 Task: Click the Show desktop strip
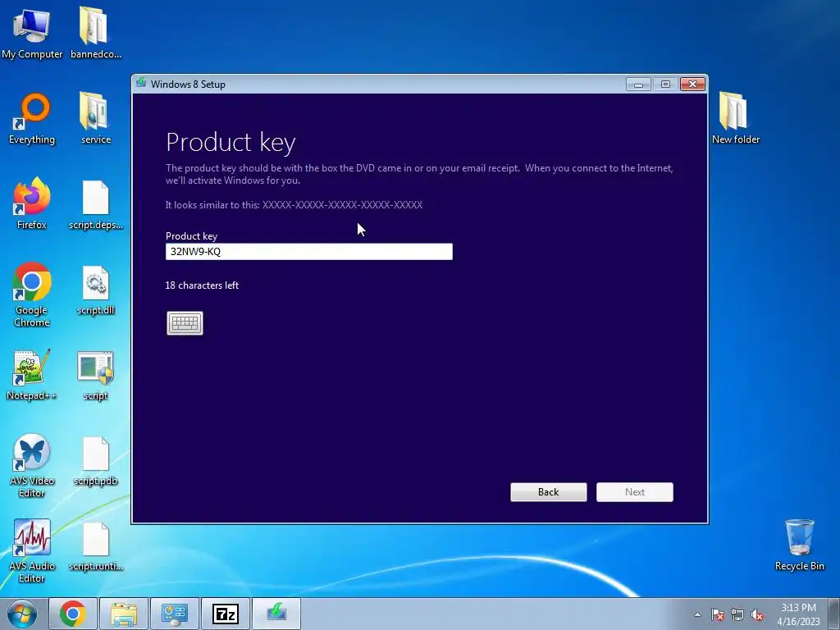point(834,614)
